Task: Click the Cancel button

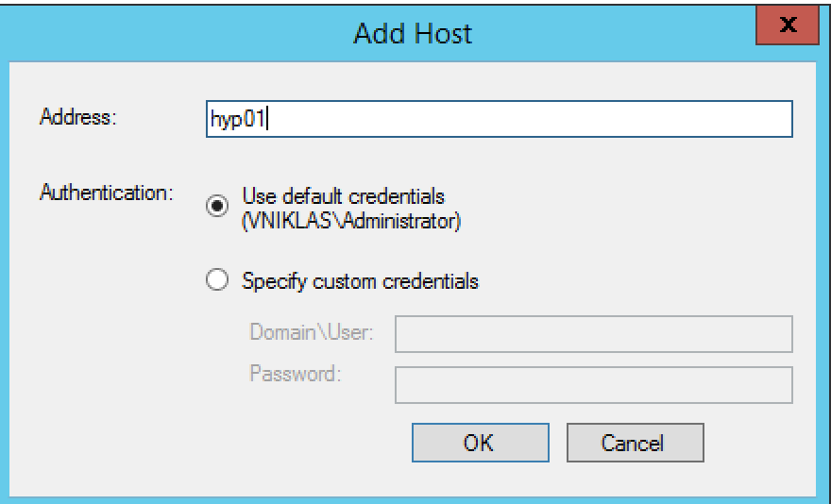Action: (636, 443)
